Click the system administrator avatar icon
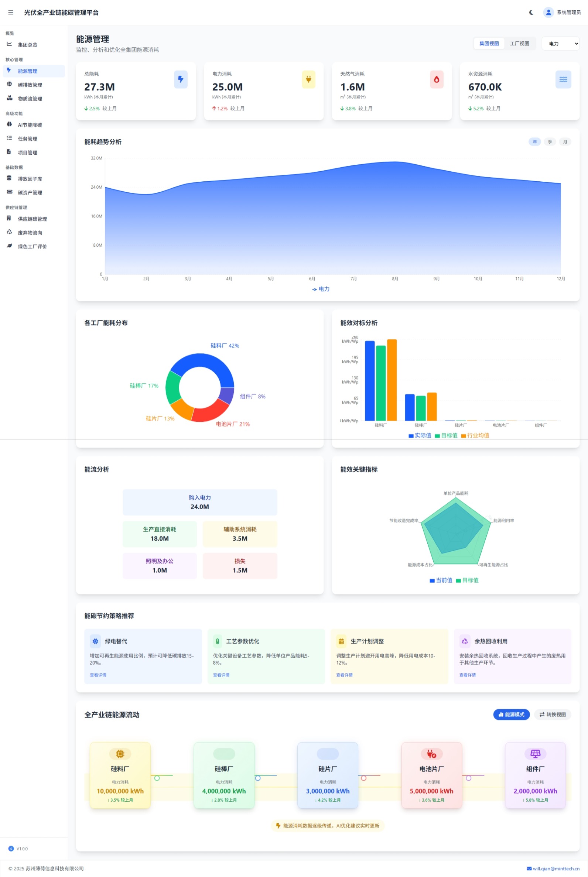Image resolution: width=588 pixels, height=877 pixels. pyautogui.click(x=548, y=13)
